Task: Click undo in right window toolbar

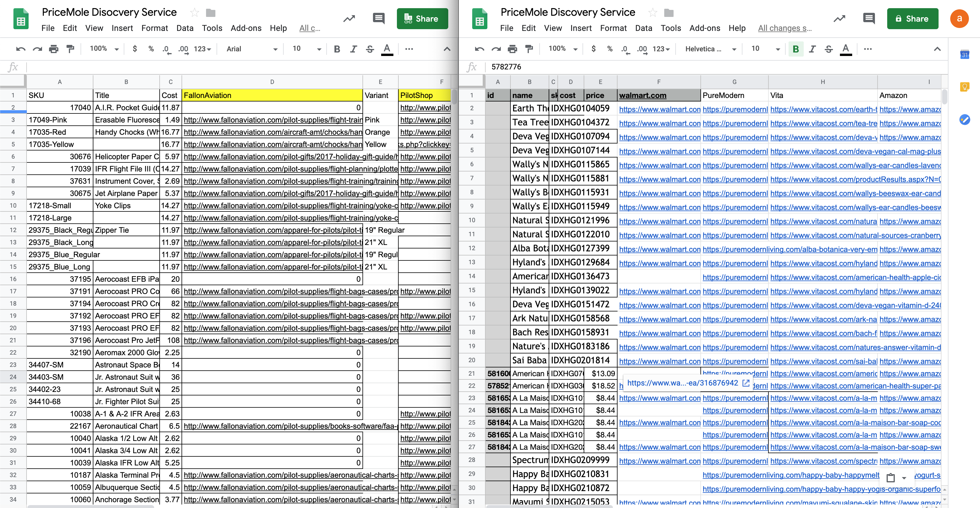Action: tap(480, 49)
